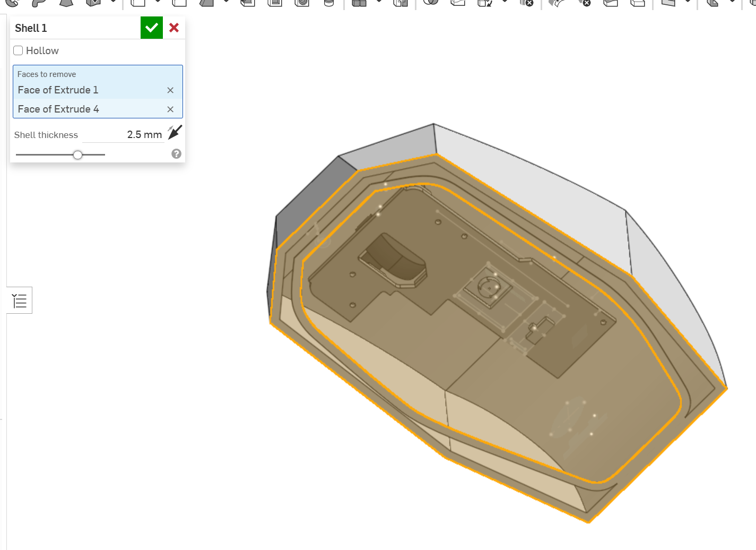Choose the Loft tool in the toolbar

pos(66,2)
